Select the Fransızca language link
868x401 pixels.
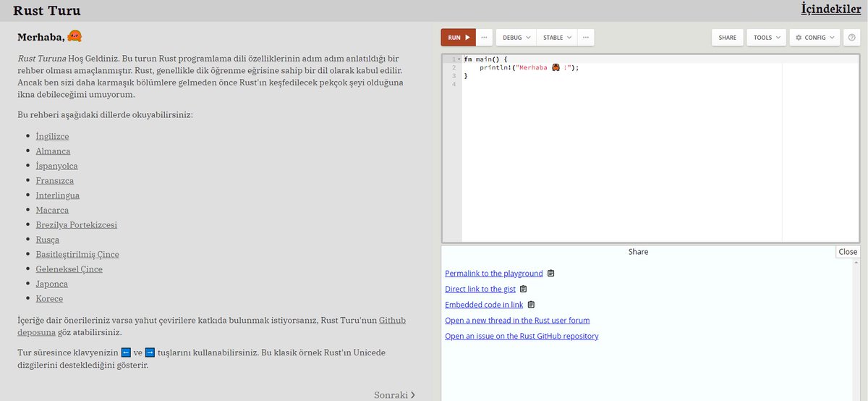coord(55,180)
